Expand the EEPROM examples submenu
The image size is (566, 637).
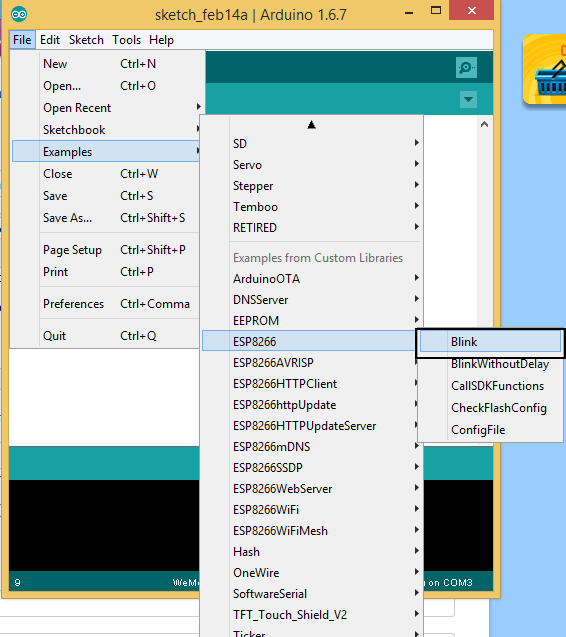312,321
